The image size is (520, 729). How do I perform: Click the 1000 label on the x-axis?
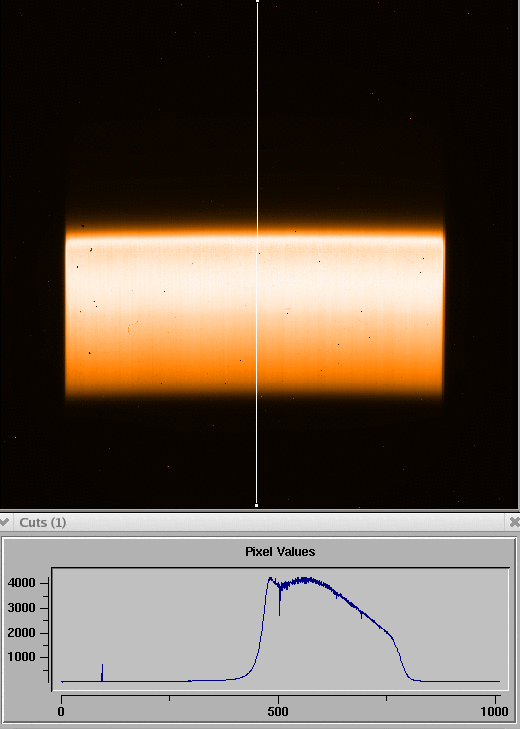494,711
